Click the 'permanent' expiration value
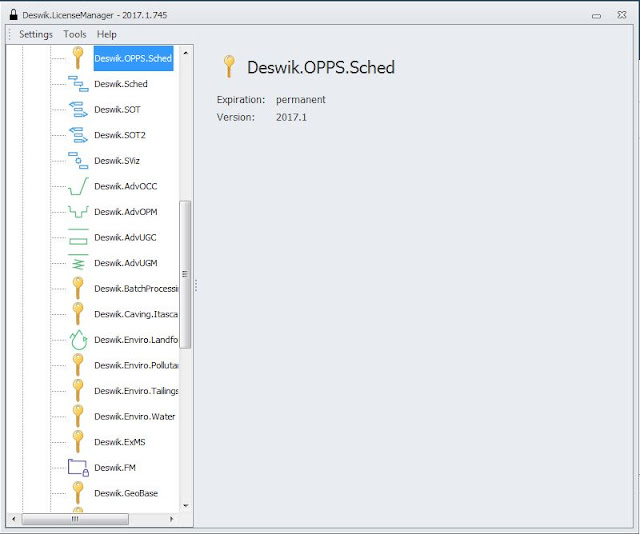 pos(301,100)
